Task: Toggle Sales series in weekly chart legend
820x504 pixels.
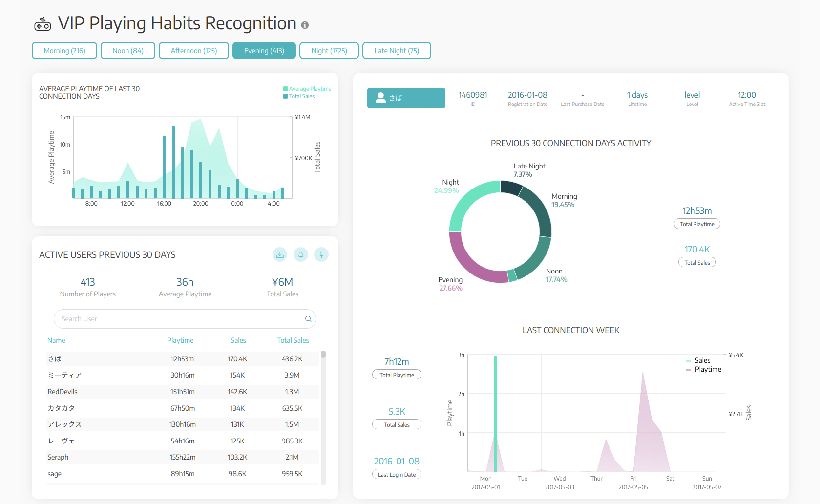Action: click(x=698, y=360)
